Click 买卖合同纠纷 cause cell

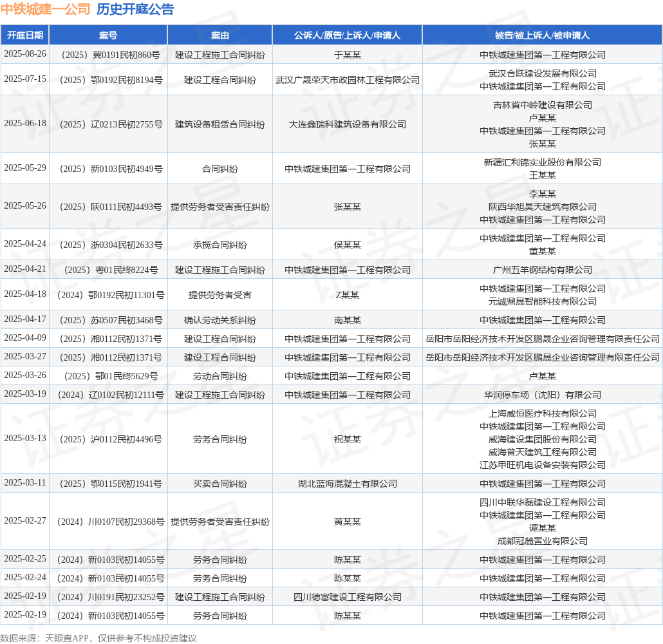click(x=220, y=484)
